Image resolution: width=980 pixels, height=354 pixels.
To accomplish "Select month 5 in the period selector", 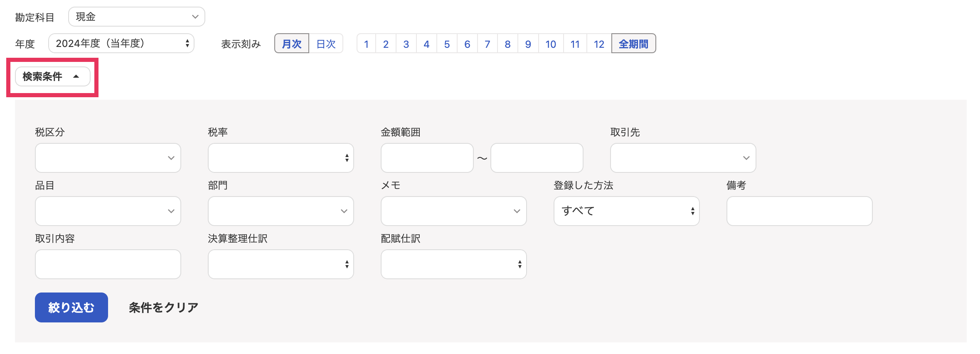I will [x=447, y=44].
